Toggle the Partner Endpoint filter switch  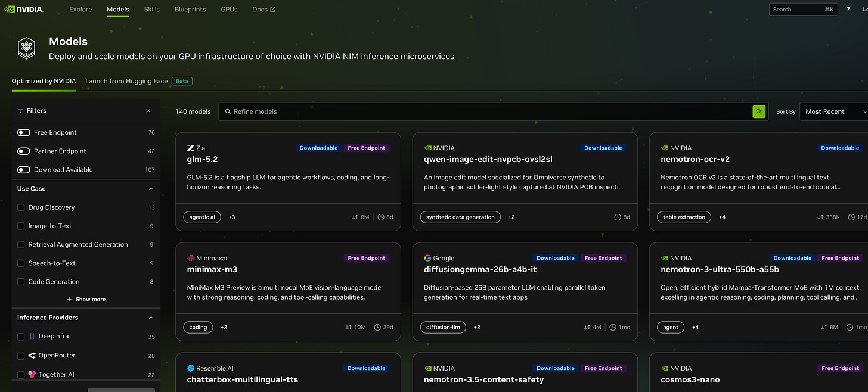coord(24,151)
